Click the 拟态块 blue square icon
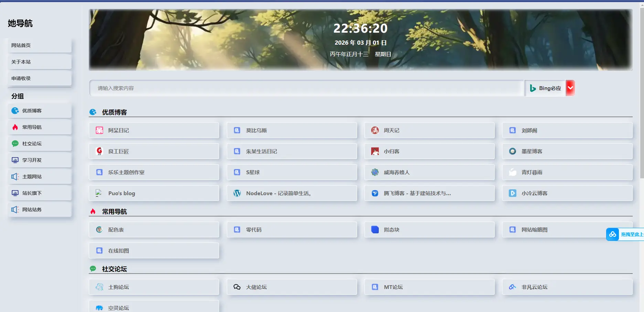This screenshot has width=644, height=312. click(x=375, y=230)
